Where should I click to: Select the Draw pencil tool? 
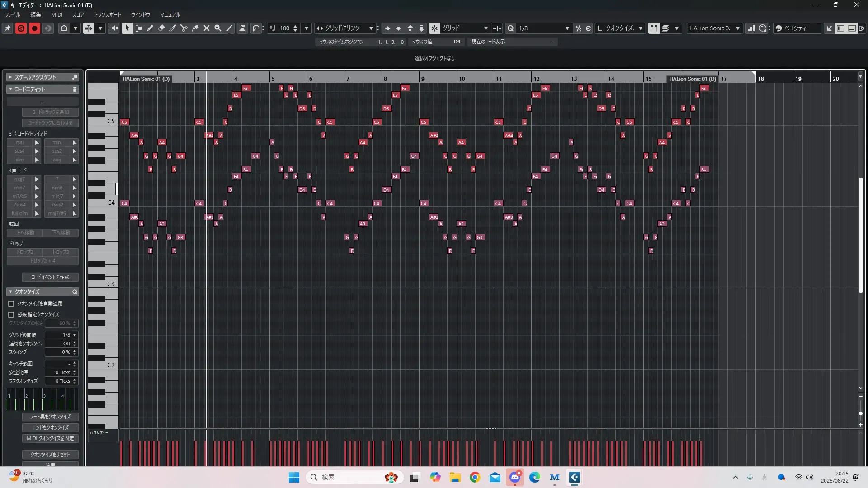(150, 28)
